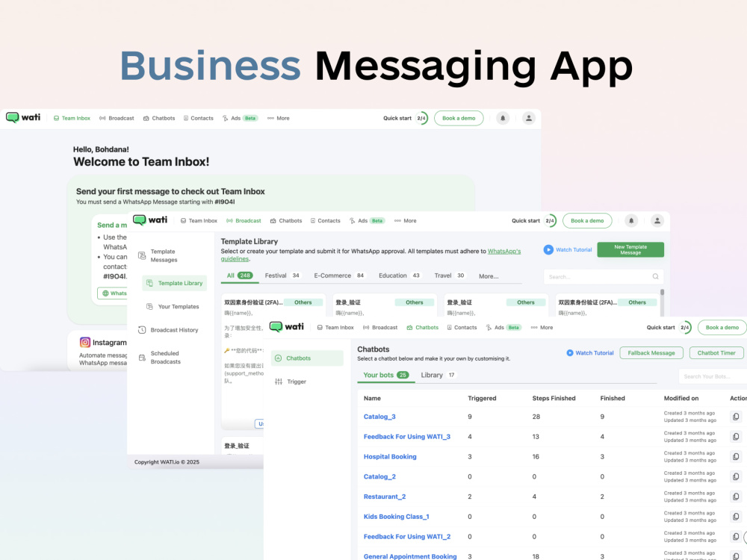Open the notification bell in the Template Library window
The image size is (747, 560).
point(631,220)
